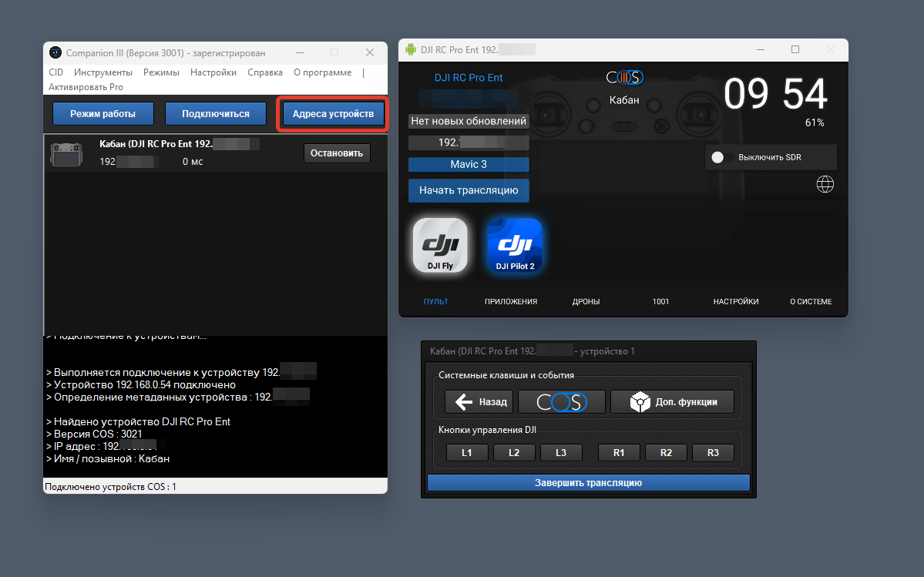
Task: Open the CID menu
Action: [56, 72]
